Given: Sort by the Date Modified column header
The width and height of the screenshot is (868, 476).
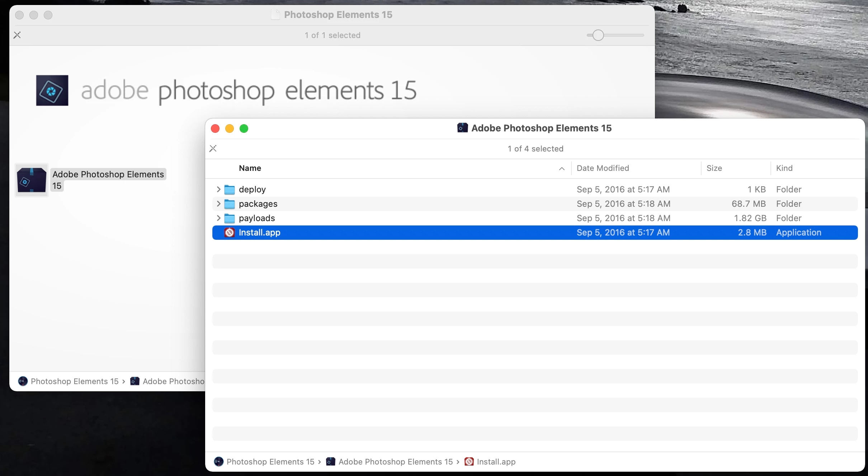Looking at the screenshot, I should (603, 168).
